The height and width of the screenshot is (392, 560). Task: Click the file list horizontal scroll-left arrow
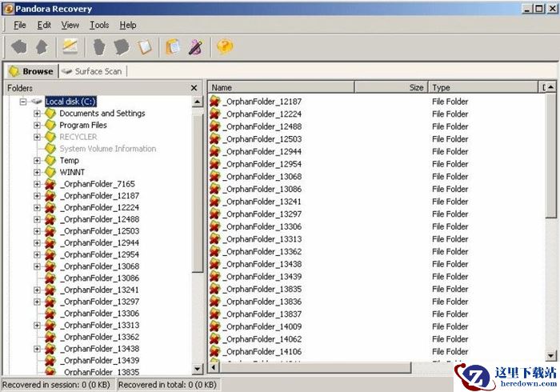pos(214,367)
